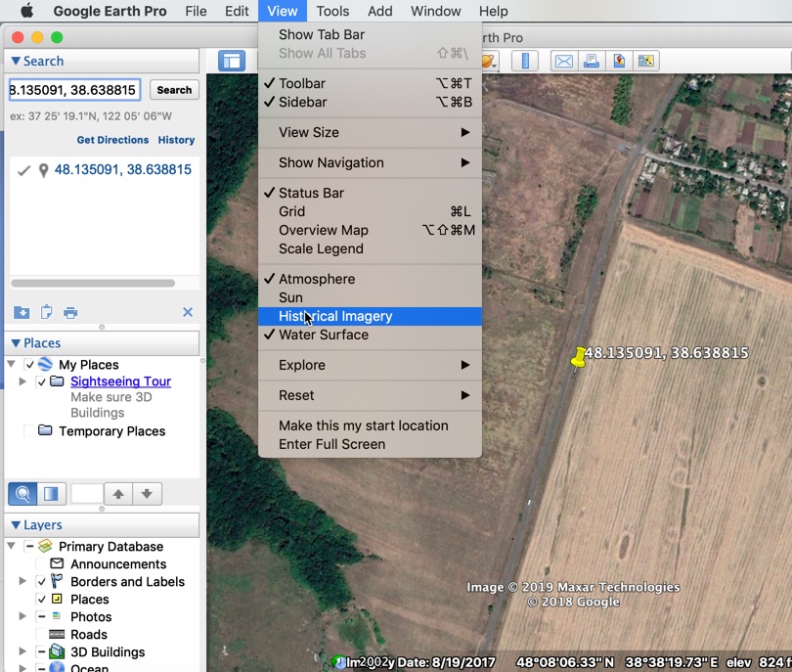The image size is (792, 672).
Task: Expand the Sightseeing Tour folder
Action: pyautogui.click(x=22, y=381)
